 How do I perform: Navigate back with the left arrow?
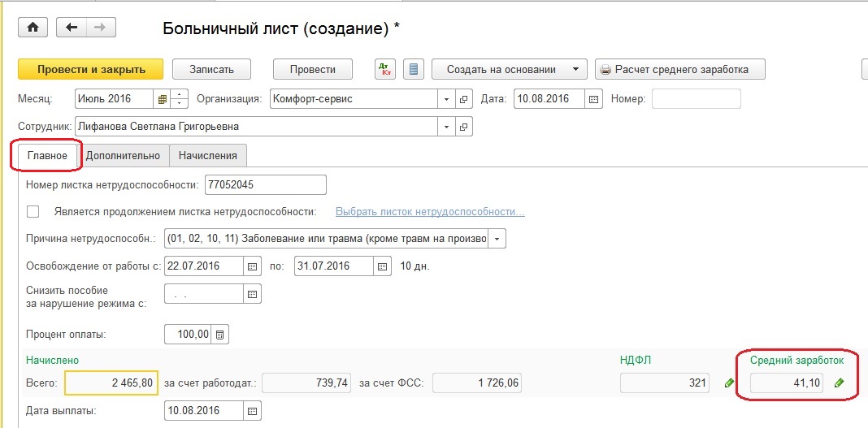coord(72,28)
